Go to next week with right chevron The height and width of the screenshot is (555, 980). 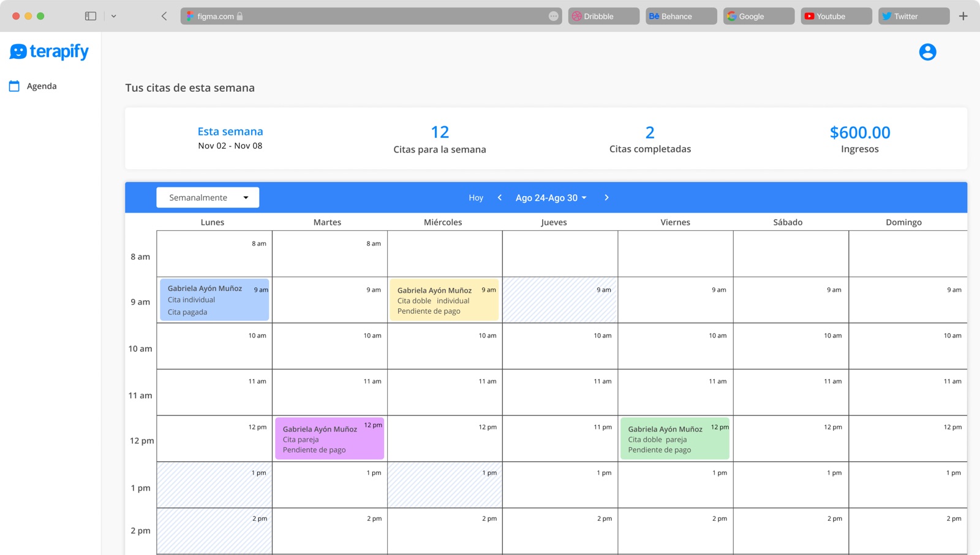[606, 197]
